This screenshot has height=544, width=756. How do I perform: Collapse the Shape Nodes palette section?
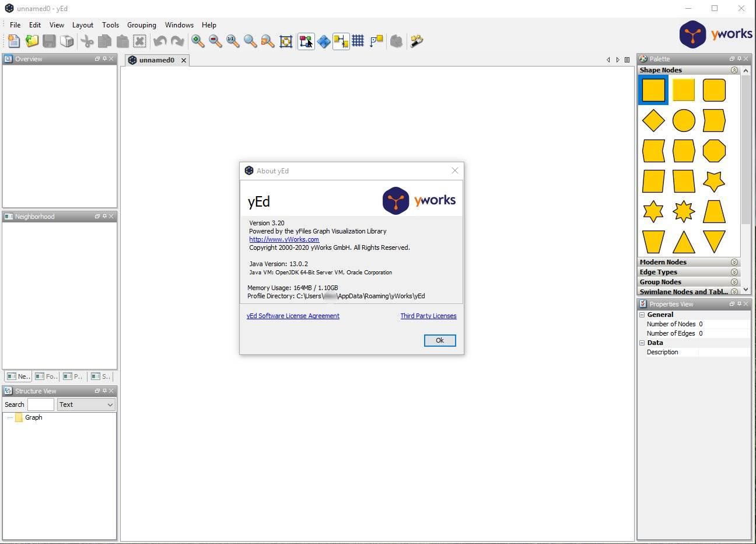coord(734,70)
